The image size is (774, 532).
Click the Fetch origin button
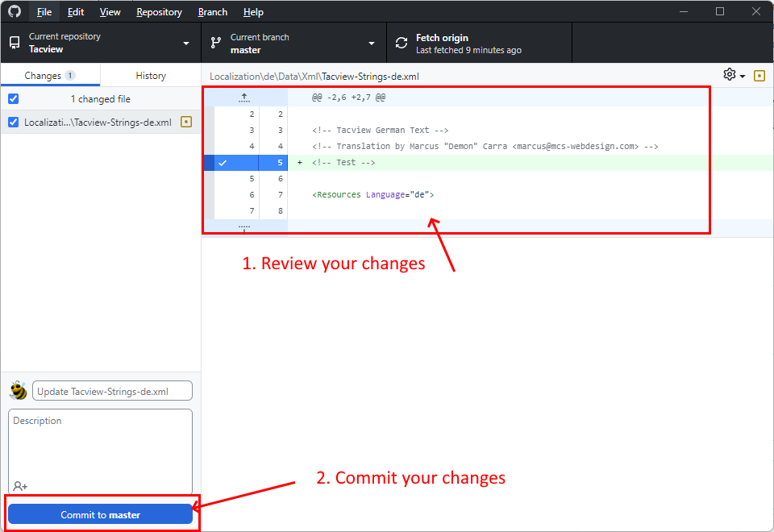tap(479, 43)
